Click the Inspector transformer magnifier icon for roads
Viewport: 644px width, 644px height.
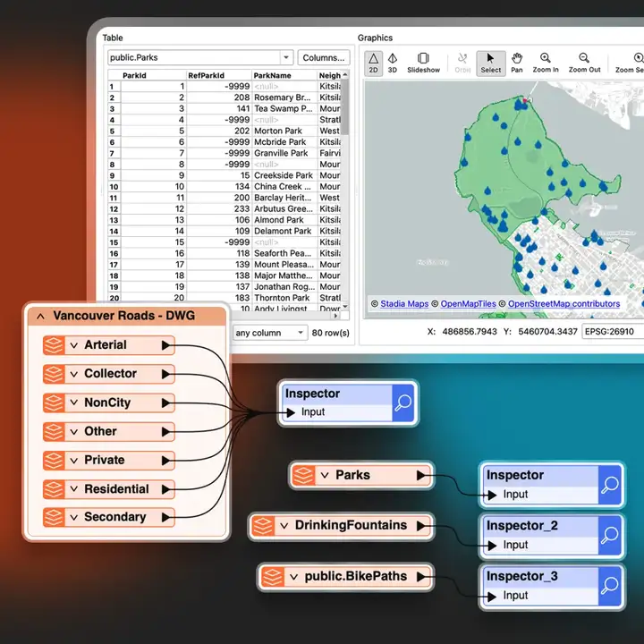coord(402,402)
